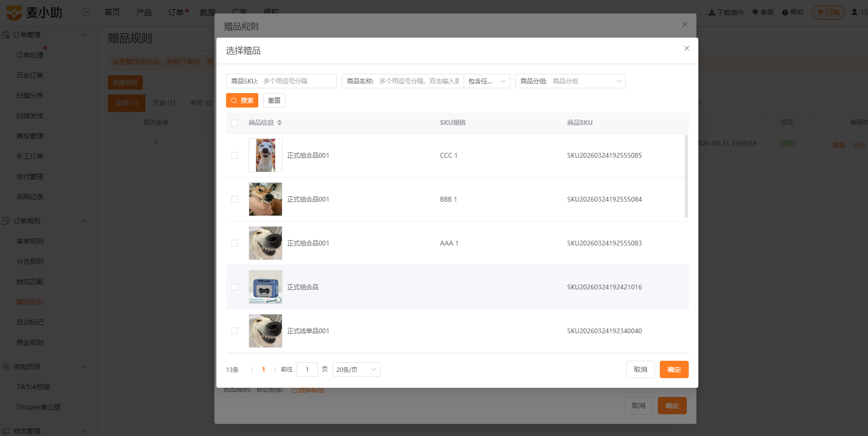Open 订单 top menu
The height and width of the screenshot is (436, 868).
coord(176,12)
